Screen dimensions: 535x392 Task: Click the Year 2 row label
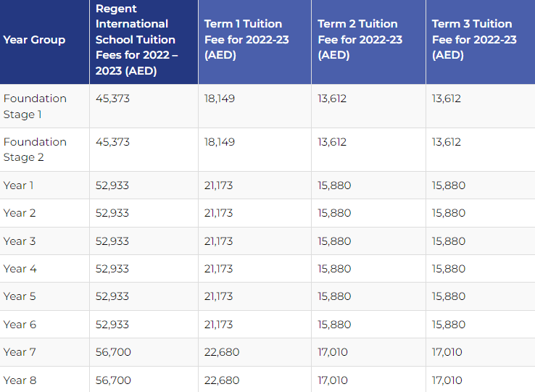20,213
